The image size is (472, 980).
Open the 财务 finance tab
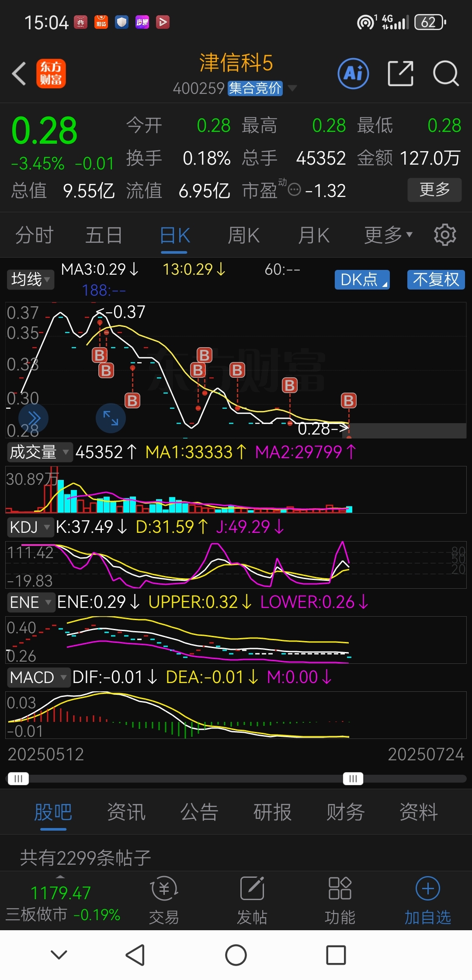coord(345,812)
